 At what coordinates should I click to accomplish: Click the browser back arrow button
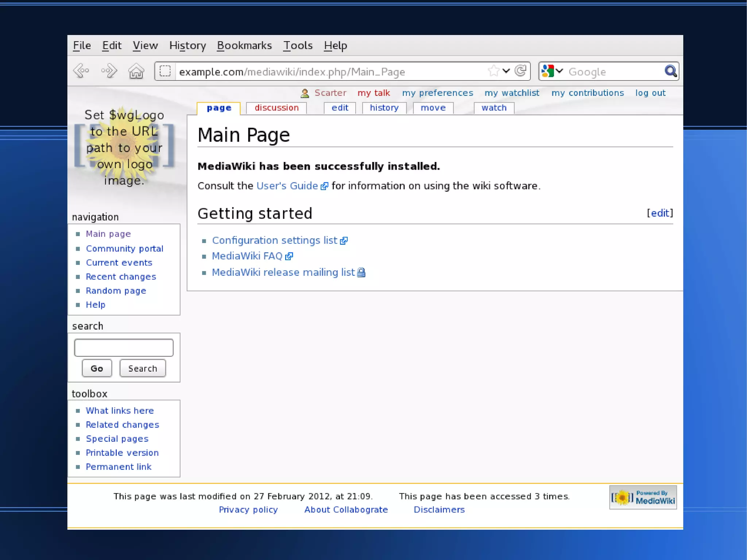(x=81, y=71)
